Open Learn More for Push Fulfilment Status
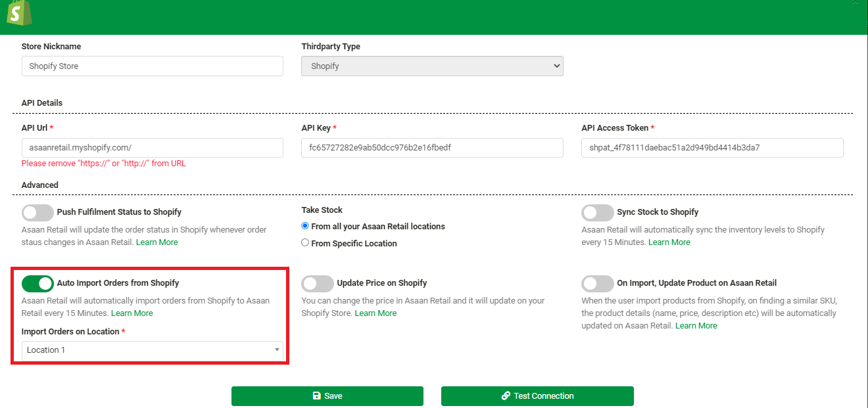This screenshot has width=868, height=408. tap(157, 242)
